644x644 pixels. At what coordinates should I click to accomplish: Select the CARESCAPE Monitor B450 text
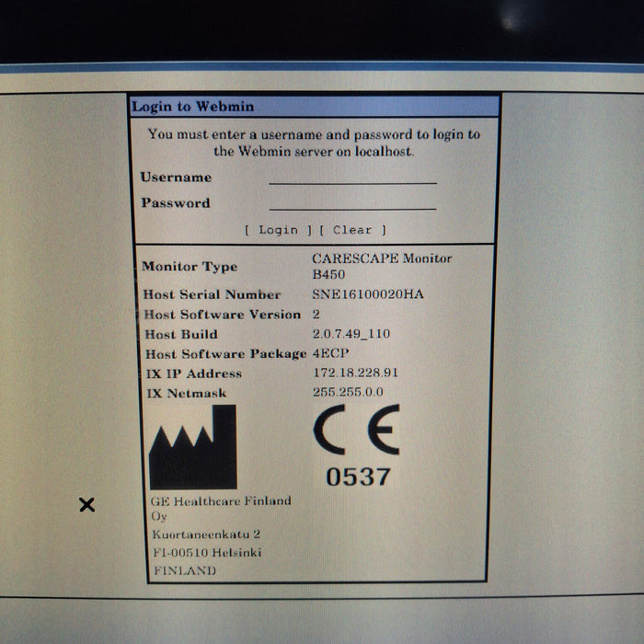pyautogui.click(x=381, y=266)
